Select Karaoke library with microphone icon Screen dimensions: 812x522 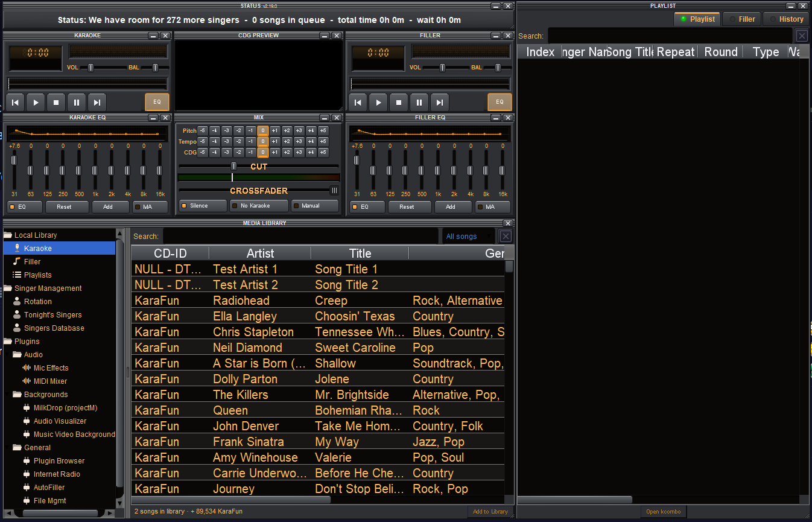point(59,249)
